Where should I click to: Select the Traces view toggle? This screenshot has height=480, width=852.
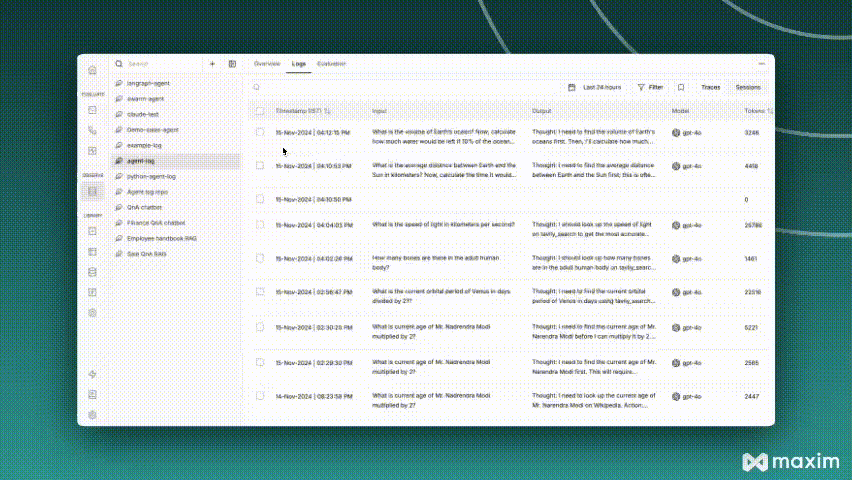pyautogui.click(x=710, y=87)
